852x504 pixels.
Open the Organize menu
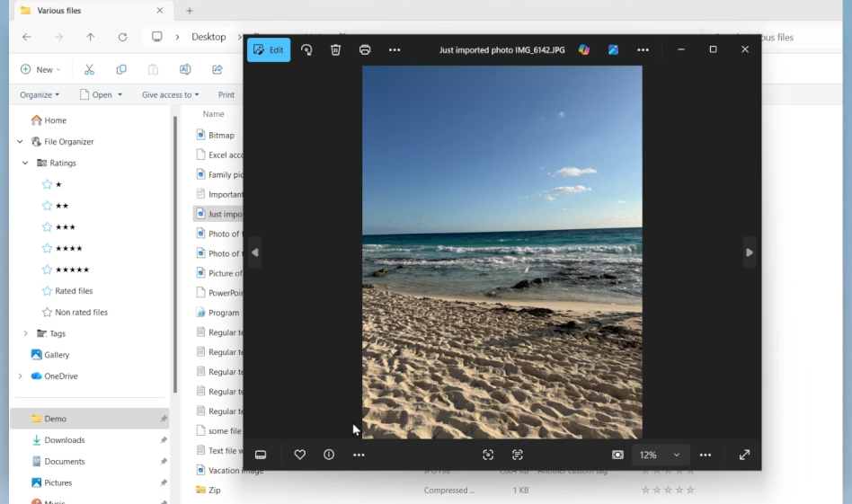click(x=40, y=94)
